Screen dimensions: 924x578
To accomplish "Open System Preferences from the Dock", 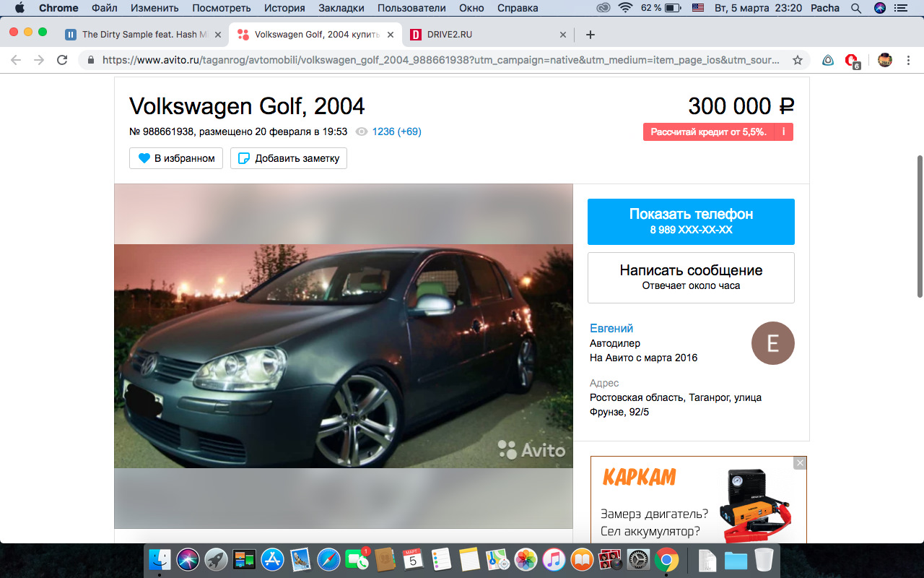I will 638,559.
